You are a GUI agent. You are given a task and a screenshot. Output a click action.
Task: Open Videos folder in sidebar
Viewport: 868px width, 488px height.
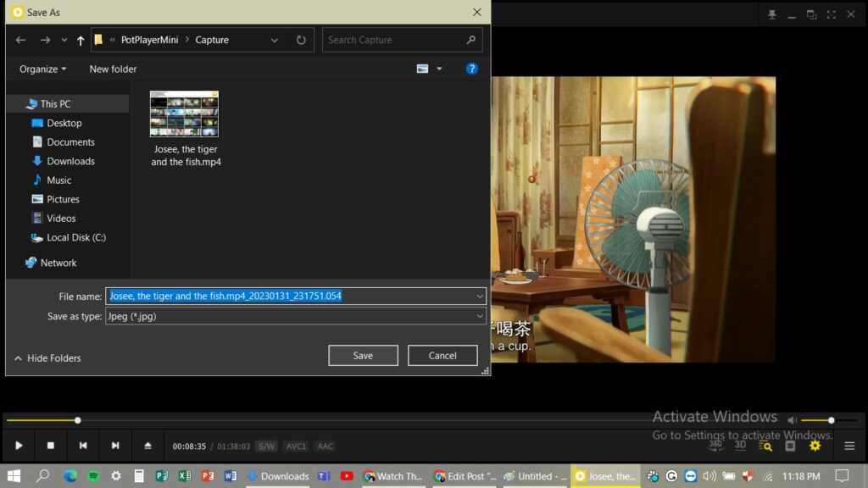(61, 218)
